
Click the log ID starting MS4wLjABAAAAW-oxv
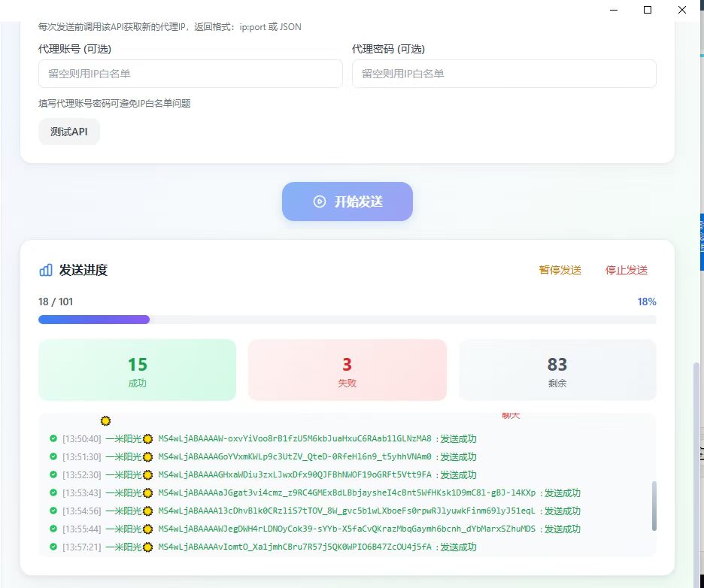295,438
